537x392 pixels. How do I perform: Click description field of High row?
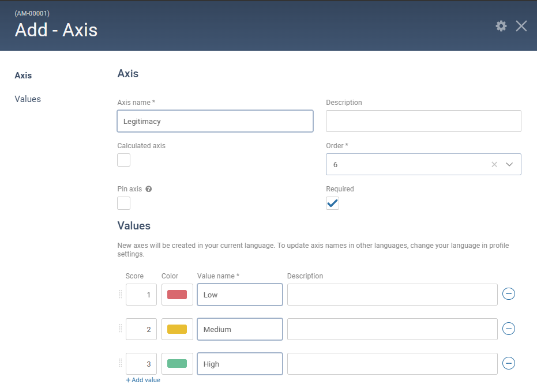(392, 364)
